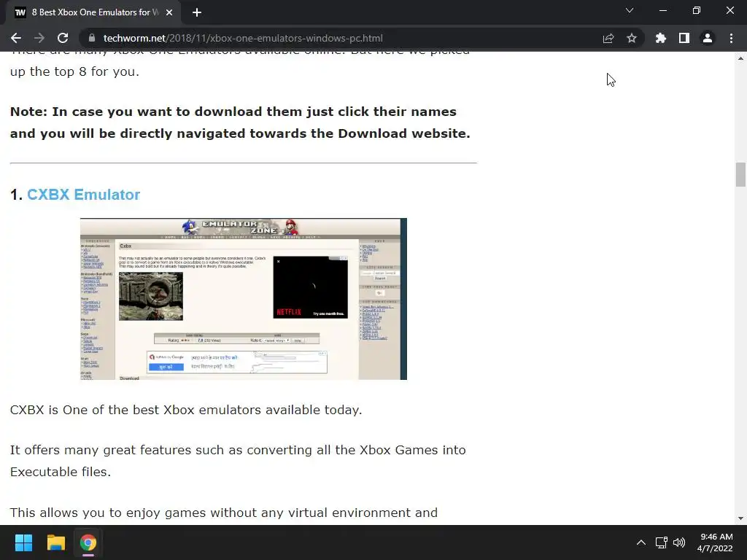Open the Extensions puzzle icon
Viewport: 747px width, 560px height.
(661, 38)
